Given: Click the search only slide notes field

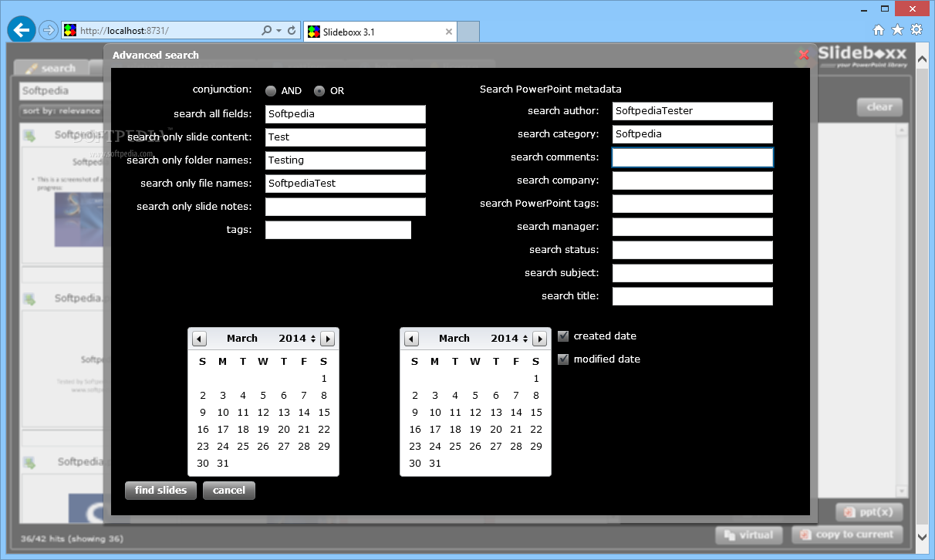Looking at the screenshot, I should pos(346,207).
